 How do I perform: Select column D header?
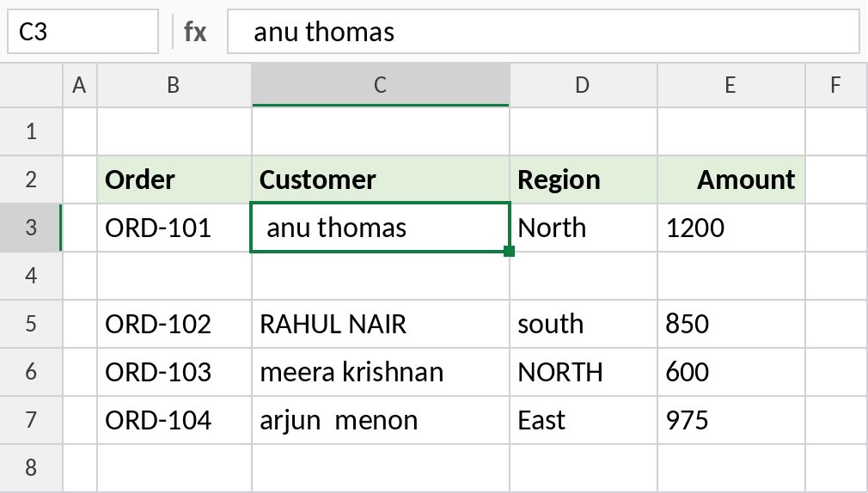(584, 85)
